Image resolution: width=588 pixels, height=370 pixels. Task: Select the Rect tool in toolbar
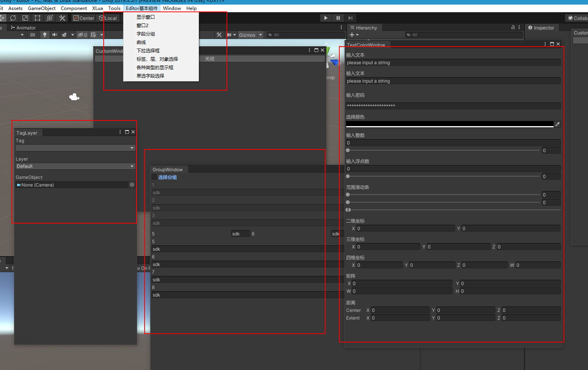(37, 18)
